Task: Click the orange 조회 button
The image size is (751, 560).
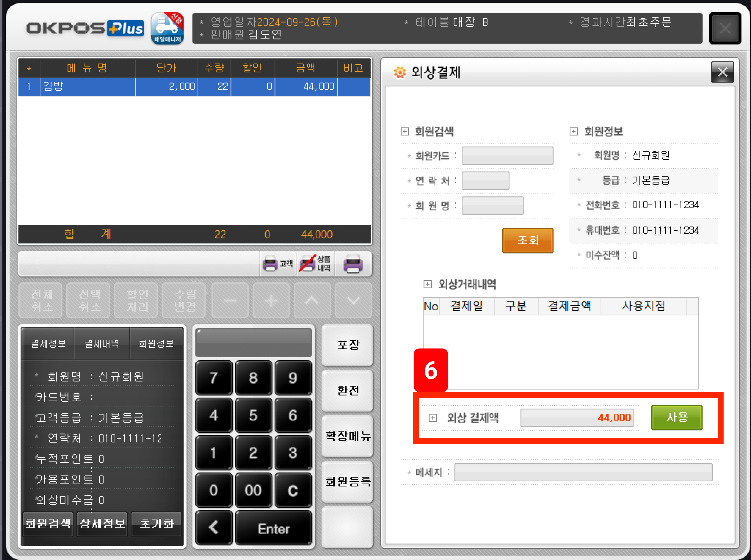Action: click(527, 240)
